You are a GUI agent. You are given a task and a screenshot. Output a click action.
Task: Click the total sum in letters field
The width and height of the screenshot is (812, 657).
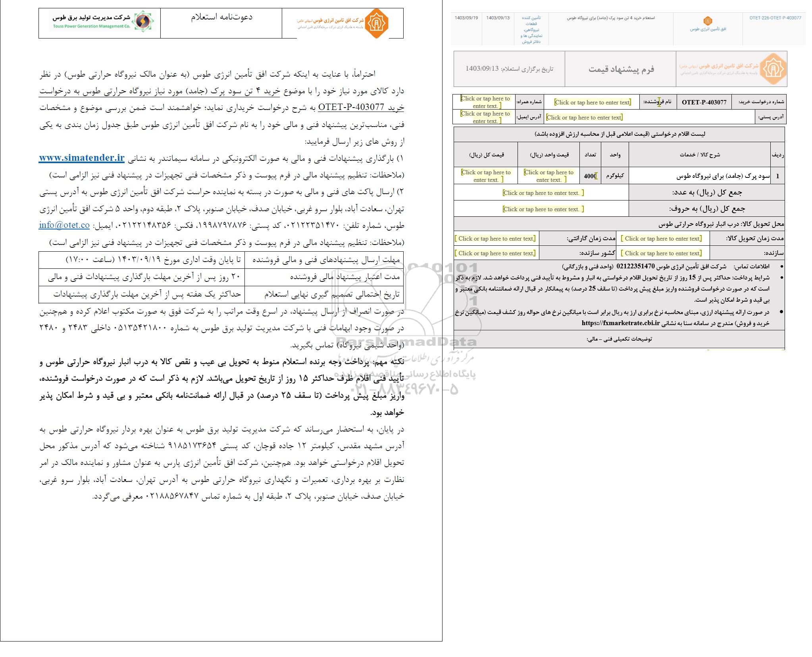coord(543,209)
